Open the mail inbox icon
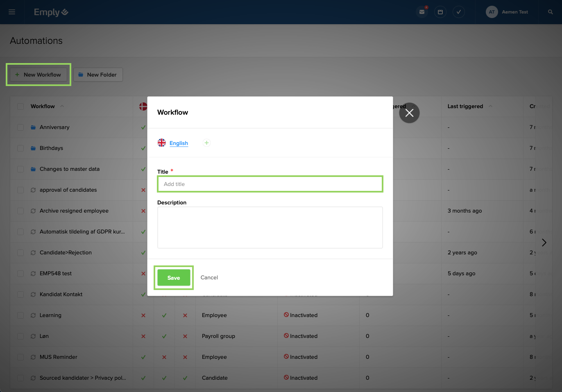This screenshot has width=562, height=392. (421, 12)
